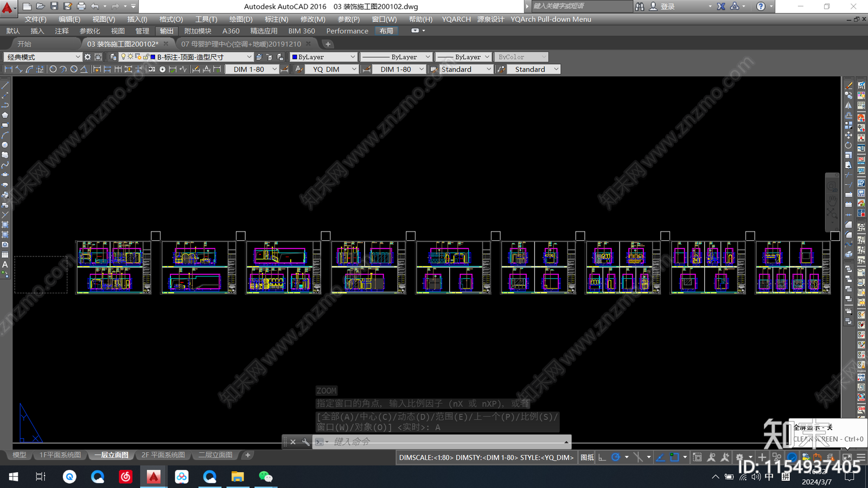Open the 文件(F) menu
The width and height of the screenshot is (868, 488).
point(35,19)
